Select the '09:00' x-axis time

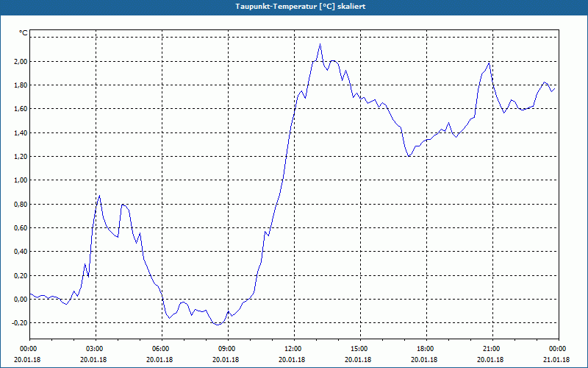click(x=228, y=349)
